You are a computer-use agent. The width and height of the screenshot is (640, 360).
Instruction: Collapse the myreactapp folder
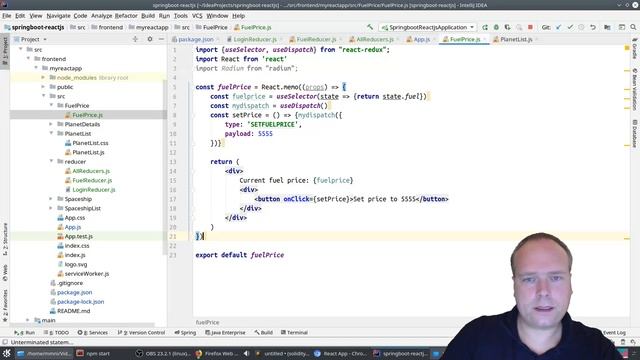coord(36,68)
